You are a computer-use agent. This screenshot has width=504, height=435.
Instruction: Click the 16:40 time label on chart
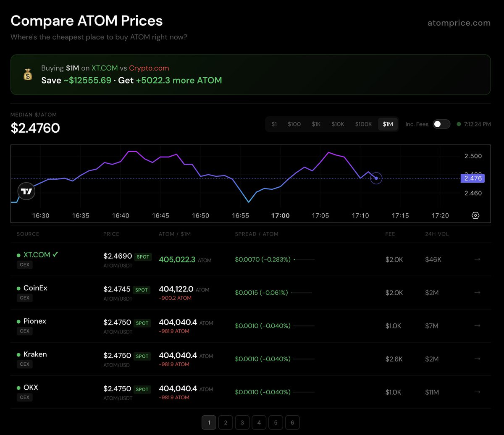(121, 215)
